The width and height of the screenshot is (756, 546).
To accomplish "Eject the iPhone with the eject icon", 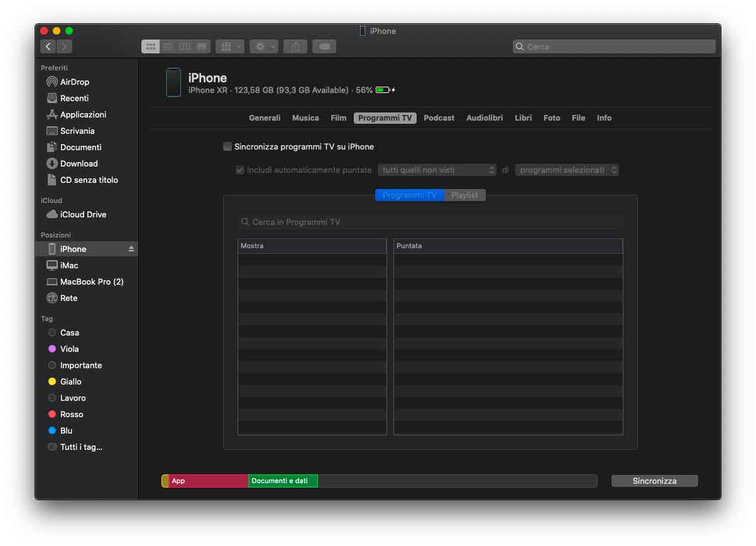I will [x=131, y=249].
